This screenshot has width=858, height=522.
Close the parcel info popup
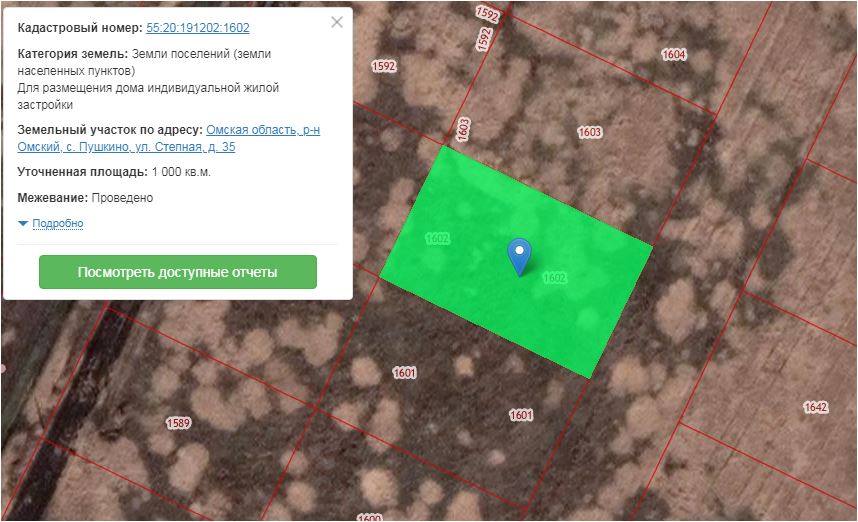click(x=337, y=22)
